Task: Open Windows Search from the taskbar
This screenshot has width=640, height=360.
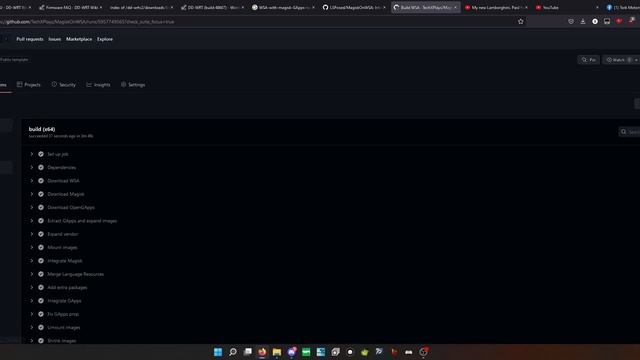Action: point(233,352)
